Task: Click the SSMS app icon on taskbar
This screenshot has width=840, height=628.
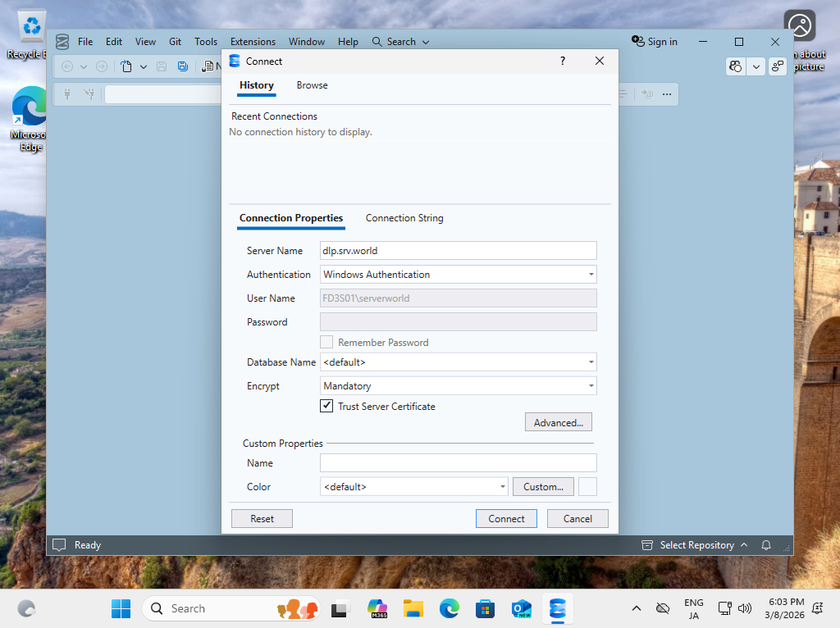Action: 558,608
